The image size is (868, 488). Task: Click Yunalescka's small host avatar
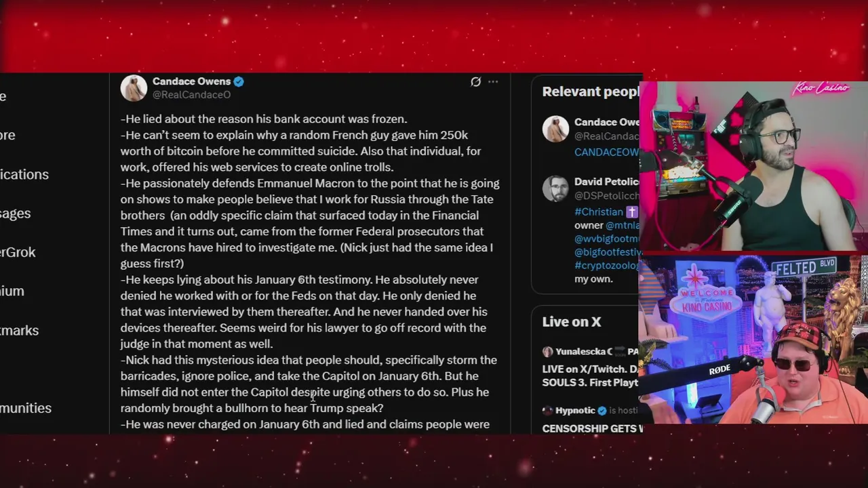[x=547, y=352]
